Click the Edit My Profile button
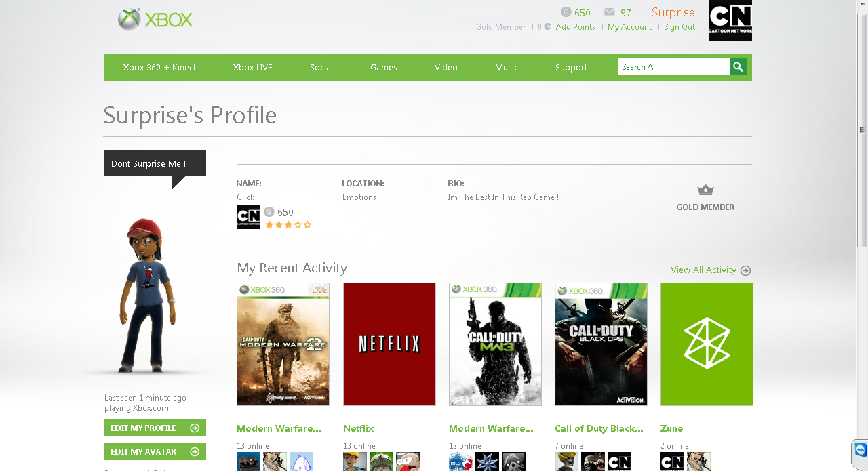Image resolution: width=868 pixels, height=471 pixels. [155, 428]
